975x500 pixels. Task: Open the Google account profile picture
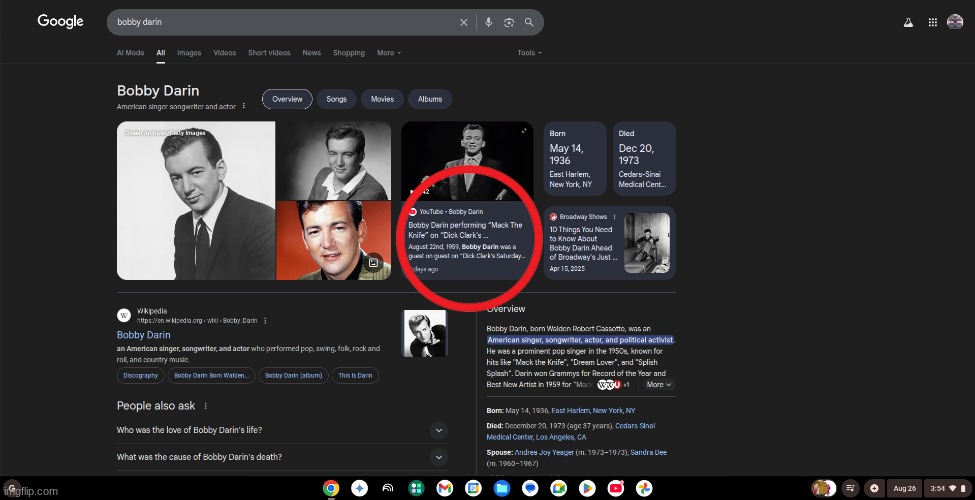pyautogui.click(x=955, y=22)
